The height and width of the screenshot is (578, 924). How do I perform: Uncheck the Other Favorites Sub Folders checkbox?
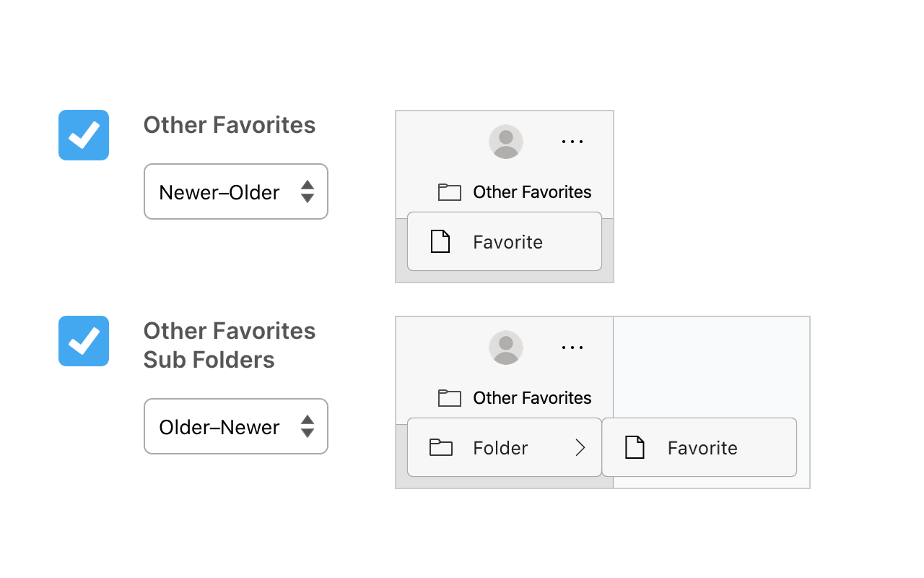tap(84, 341)
